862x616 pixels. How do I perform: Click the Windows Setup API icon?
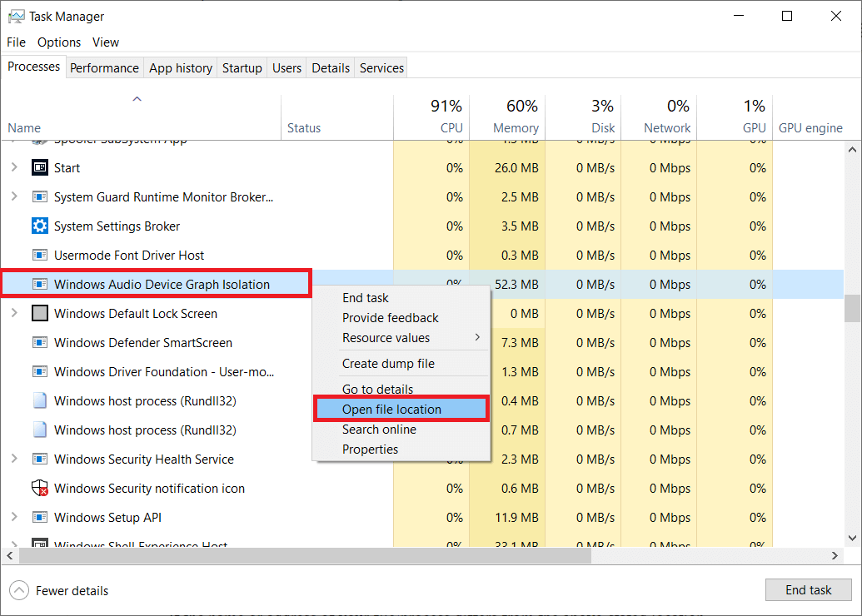[x=39, y=517]
